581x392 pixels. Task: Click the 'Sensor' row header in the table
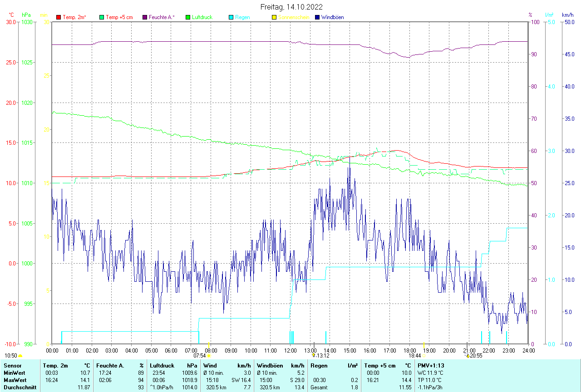12,366
